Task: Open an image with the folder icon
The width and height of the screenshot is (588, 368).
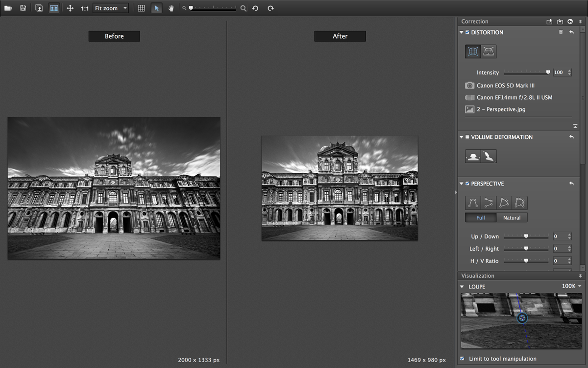Action: coord(8,8)
